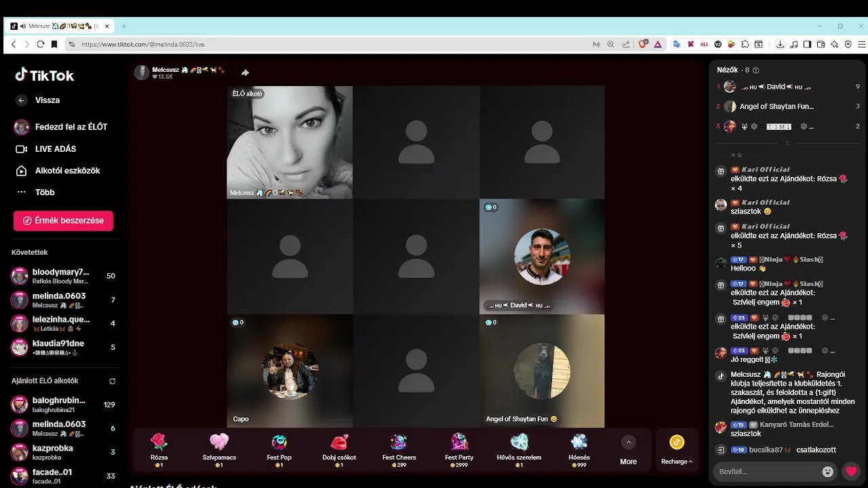Viewport: 868px width, 488px height.
Task: Click the TikTok logo
Action: tap(45, 75)
